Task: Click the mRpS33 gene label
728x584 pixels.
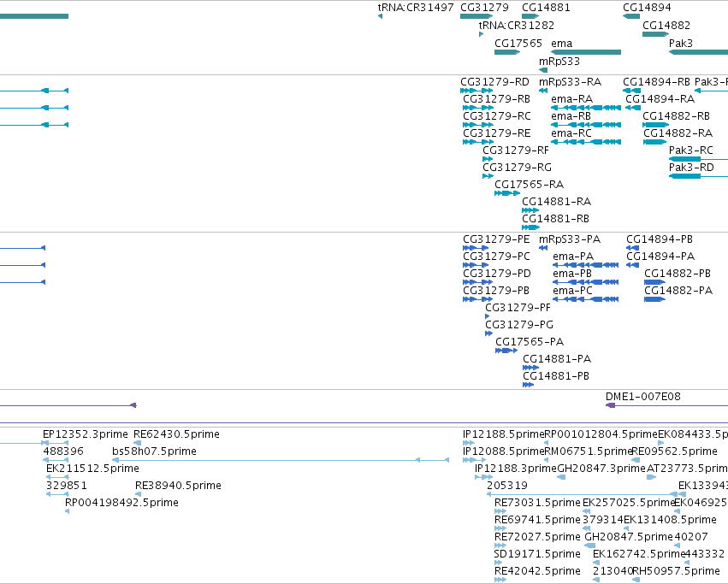Action: tap(559, 62)
